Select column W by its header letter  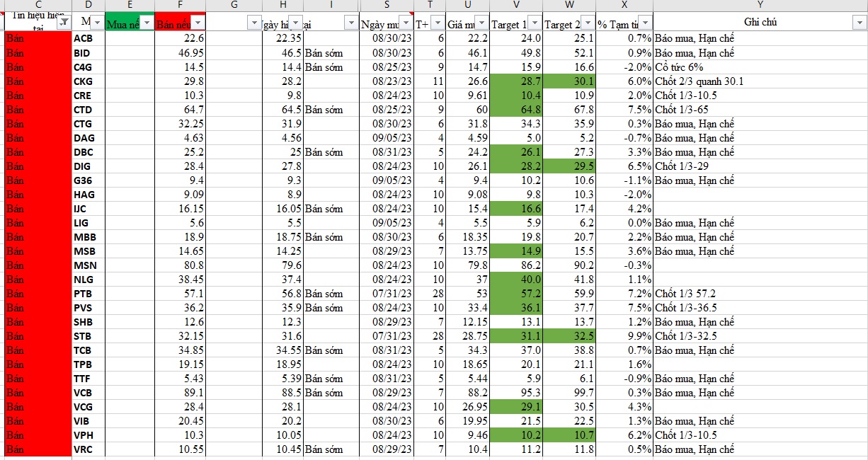pyautogui.click(x=569, y=6)
